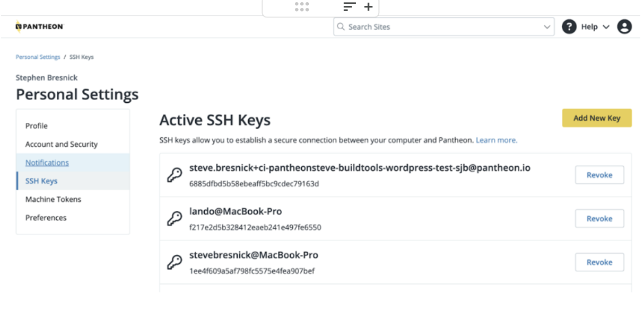Click the grid dots handle at top
This screenshot has height=321, width=644.
302,7
